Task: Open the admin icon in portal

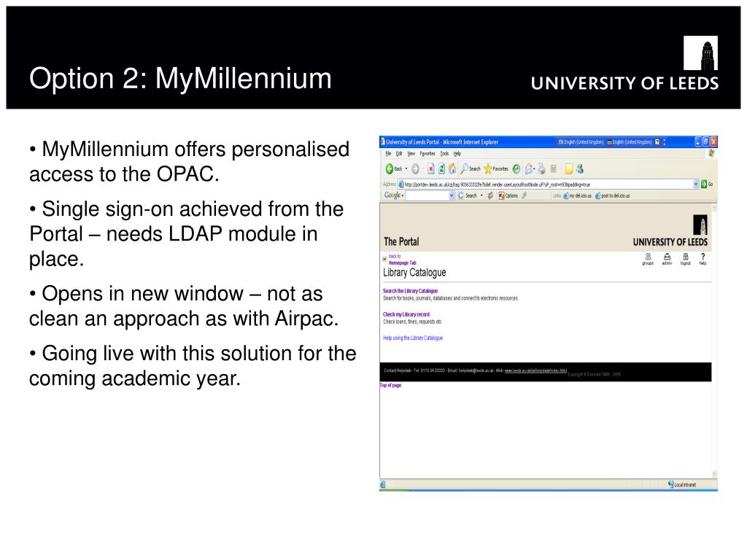Action: coord(667,259)
